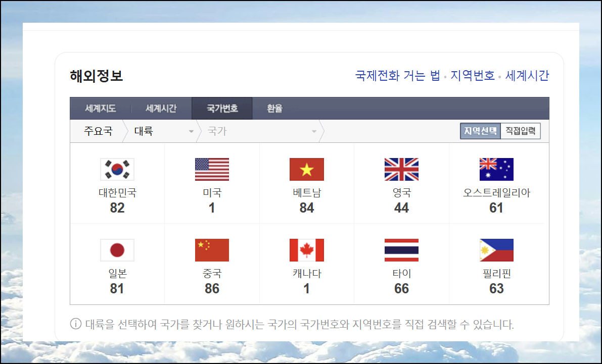
Task: Click the United Kingdom flag icon
Action: [x=402, y=169]
